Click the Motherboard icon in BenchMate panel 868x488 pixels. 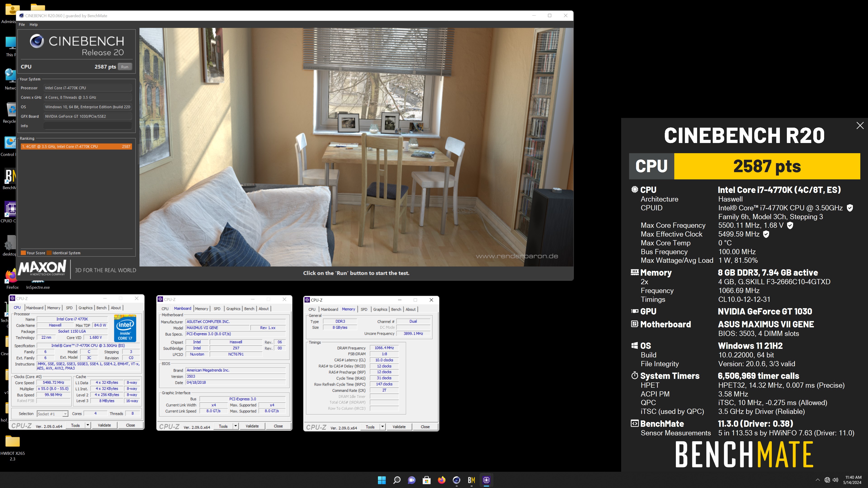tap(634, 324)
